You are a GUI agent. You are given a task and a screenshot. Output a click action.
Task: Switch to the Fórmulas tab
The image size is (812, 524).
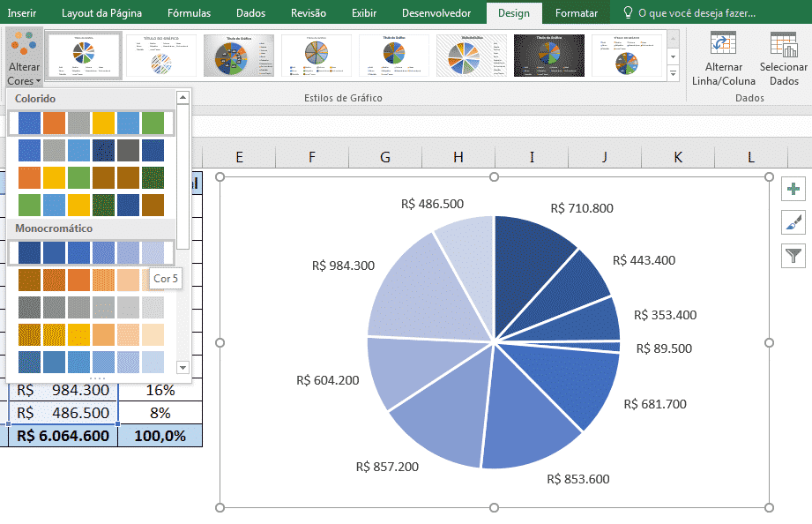[x=189, y=13]
